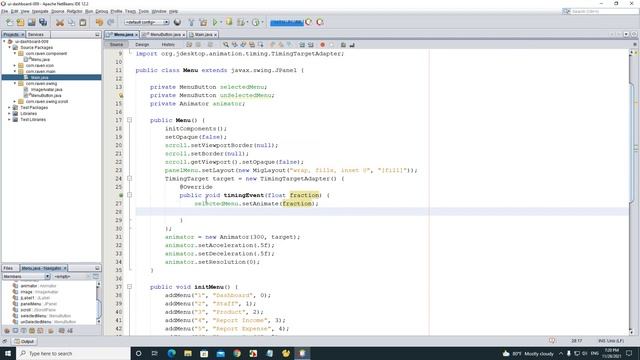Open the Refactor menu
Image resolution: width=640 pixels, height=360 pixels.
pos(74,11)
